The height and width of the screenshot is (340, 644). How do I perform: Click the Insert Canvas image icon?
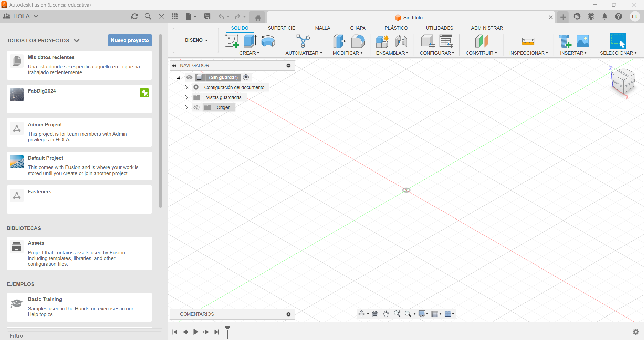pyautogui.click(x=583, y=41)
